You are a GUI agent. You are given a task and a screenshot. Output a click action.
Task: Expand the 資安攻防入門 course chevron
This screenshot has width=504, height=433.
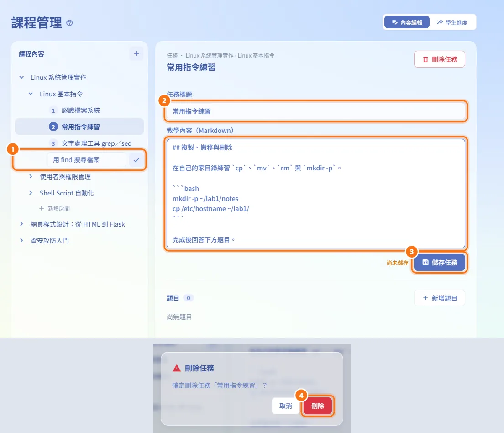pos(21,240)
